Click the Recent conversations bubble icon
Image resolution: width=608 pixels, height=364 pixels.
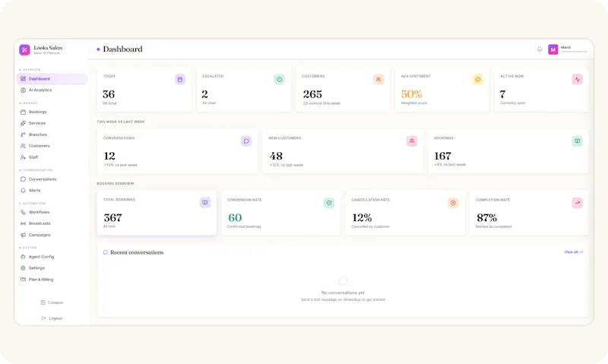[x=105, y=252]
